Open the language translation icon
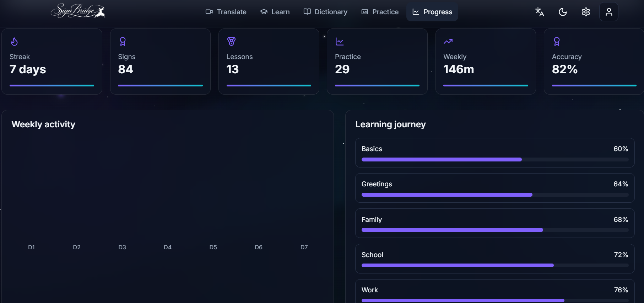644x303 pixels. pos(540,12)
